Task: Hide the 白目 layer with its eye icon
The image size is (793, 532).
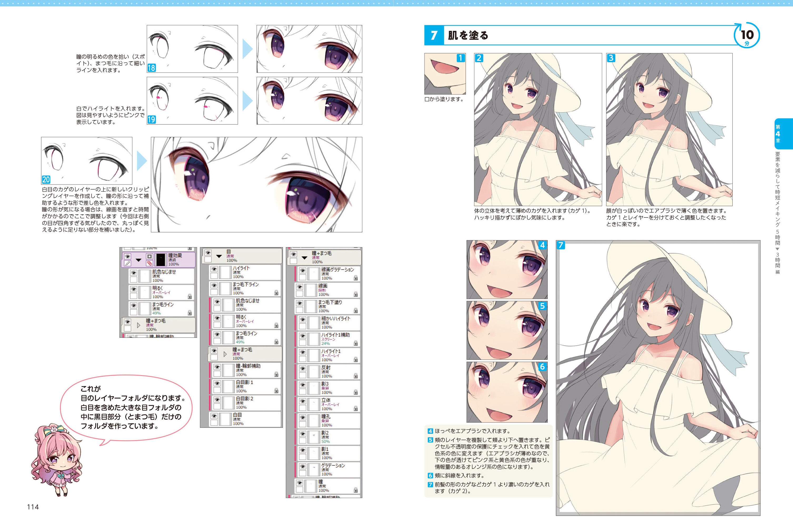Action: pyautogui.click(x=214, y=416)
